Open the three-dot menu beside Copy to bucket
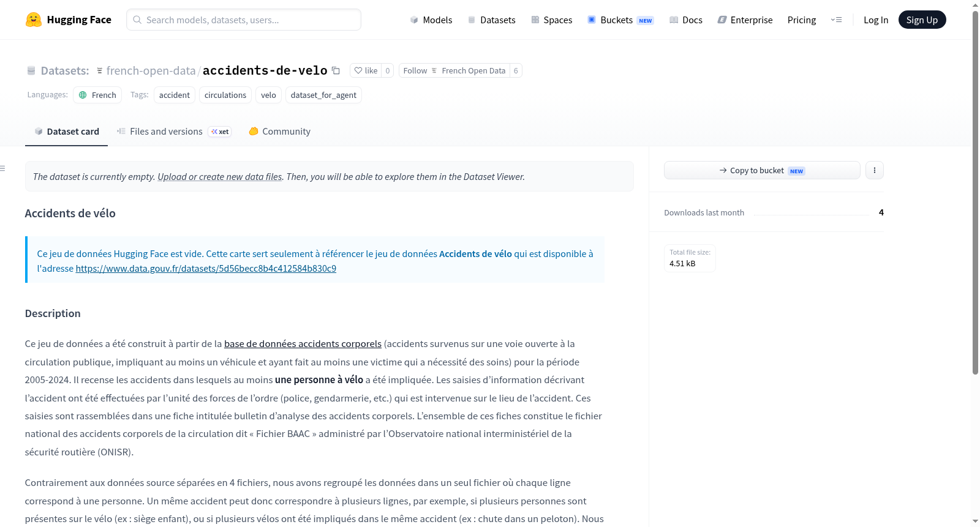Image resolution: width=980 pixels, height=527 pixels. (875, 170)
